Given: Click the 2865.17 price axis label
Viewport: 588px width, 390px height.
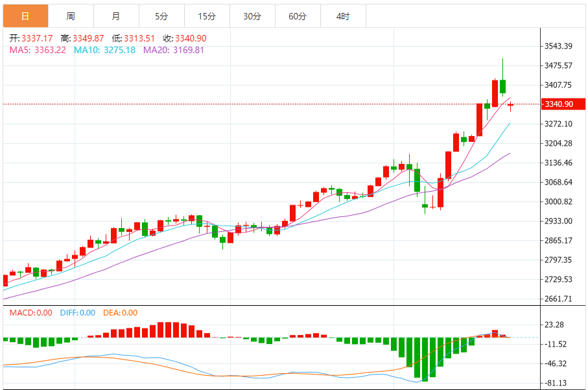Looking at the screenshot, I should point(558,240).
